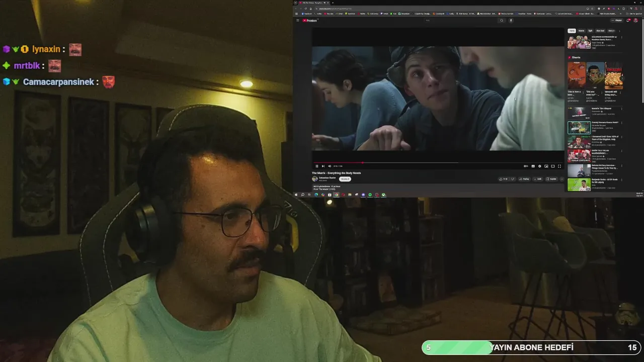Viewport: 644px width, 362px height.
Task: Open Sebastian Hunter channel avatar
Action: pyautogui.click(x=314, y=179)
